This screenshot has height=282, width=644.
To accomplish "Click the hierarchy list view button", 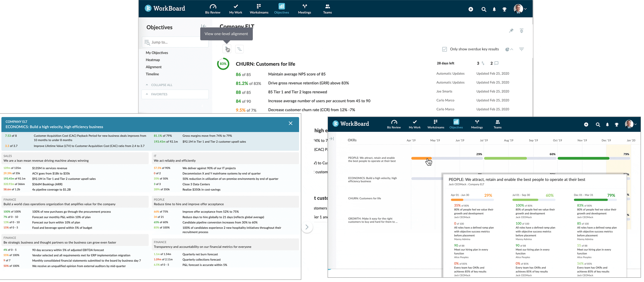I will pyautogui.click(x=239, y=49).
